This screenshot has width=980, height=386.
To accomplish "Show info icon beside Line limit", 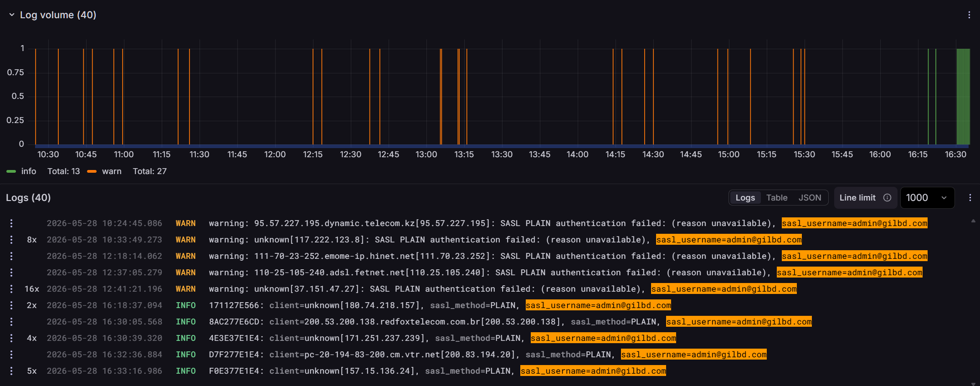I will coord(887,198).
